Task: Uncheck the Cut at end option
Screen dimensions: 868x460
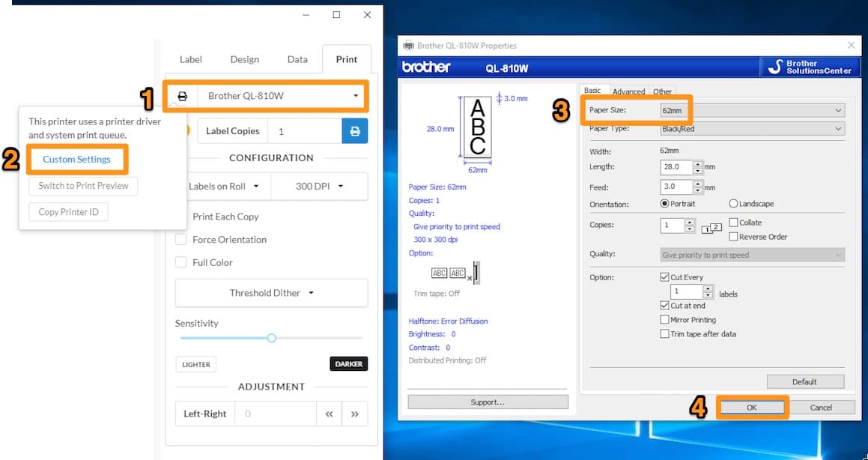Action: click(664, 306)
